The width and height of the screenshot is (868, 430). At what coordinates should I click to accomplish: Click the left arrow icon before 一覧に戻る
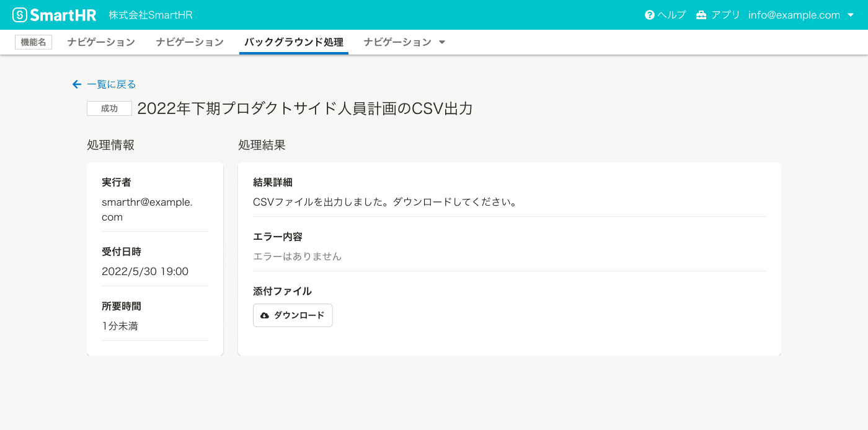pos(77,84)
